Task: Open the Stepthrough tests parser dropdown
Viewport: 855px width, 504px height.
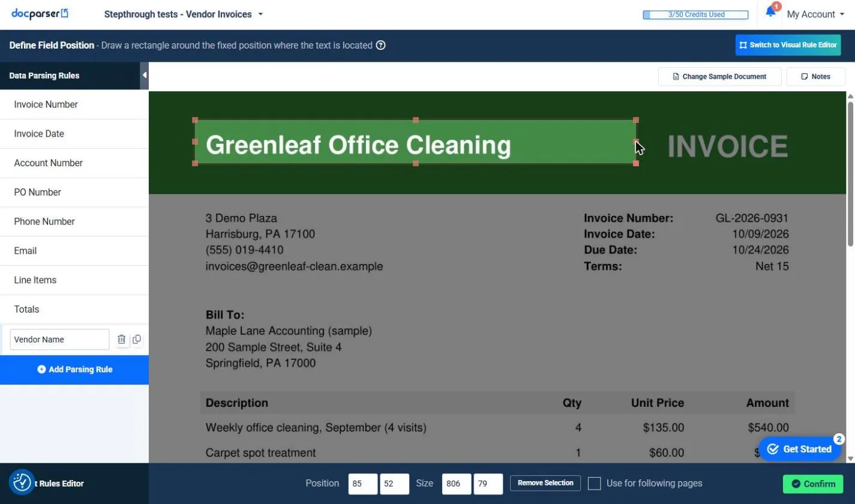Action: pyautogui.click(x=184, y=14)
